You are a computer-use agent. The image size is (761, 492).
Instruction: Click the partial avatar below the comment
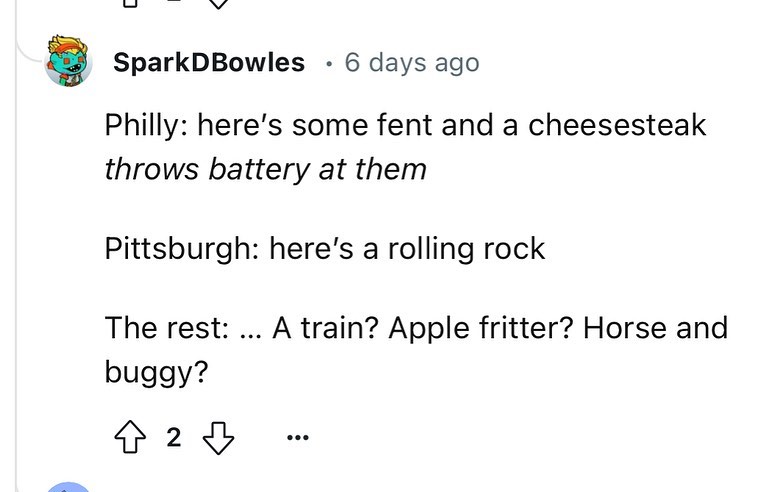(x=70, y=487)
